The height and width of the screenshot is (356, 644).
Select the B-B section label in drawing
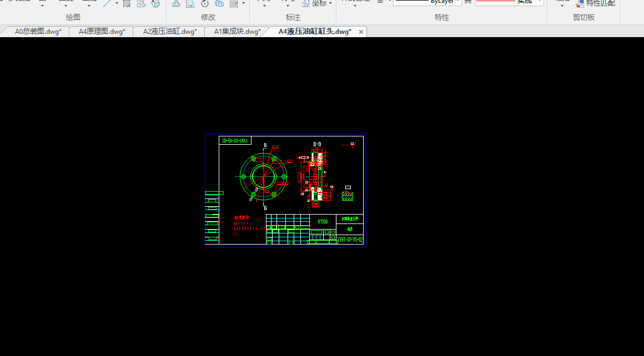[317, 144]
